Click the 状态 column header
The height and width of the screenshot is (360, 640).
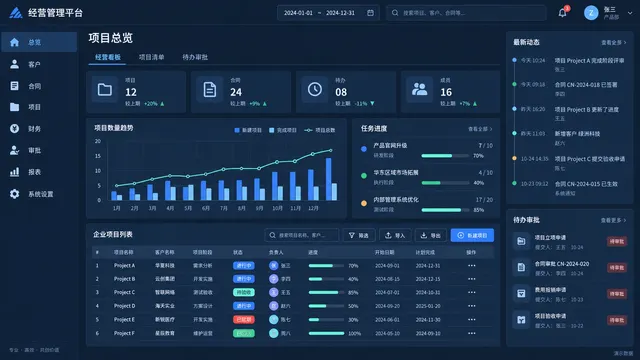pos(238,252)
